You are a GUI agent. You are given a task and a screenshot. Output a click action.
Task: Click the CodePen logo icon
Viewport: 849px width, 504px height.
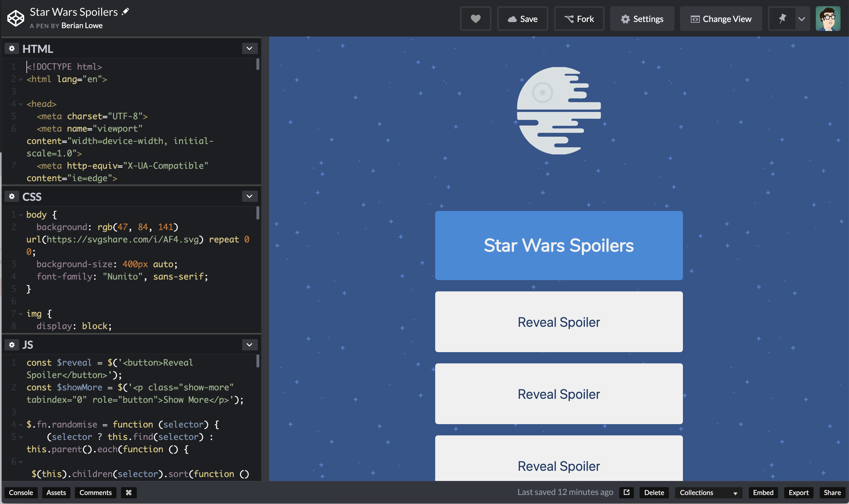tap(16, 18)
